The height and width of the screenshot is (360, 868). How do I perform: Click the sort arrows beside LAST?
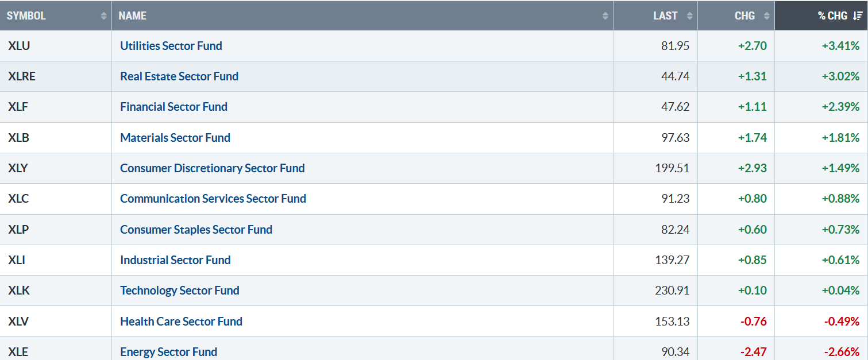coord(689,16)
